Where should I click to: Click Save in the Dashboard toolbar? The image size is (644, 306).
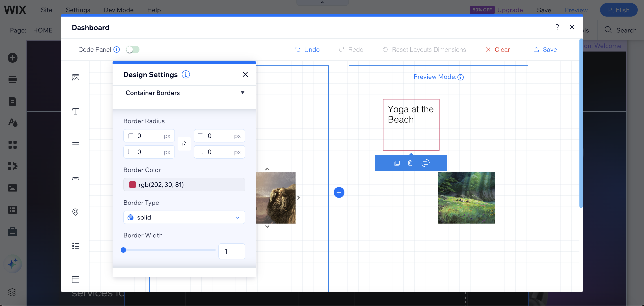(x=545, y=50)
